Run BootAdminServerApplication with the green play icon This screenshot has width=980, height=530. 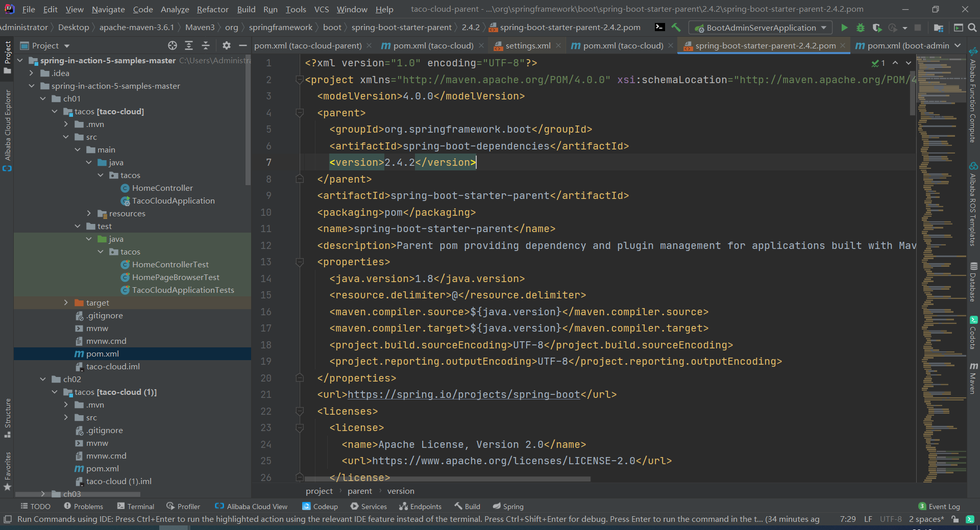click(844, 28)
